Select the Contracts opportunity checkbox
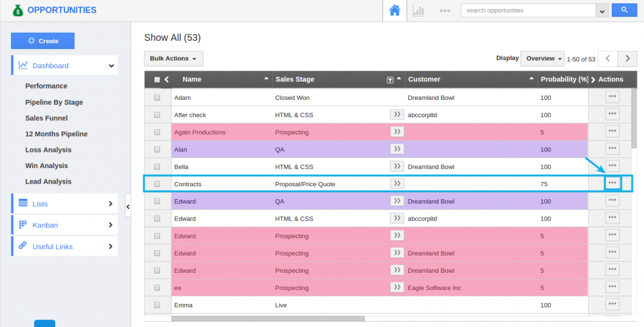Viewport: 644px width, 327px height. [157, 184]
